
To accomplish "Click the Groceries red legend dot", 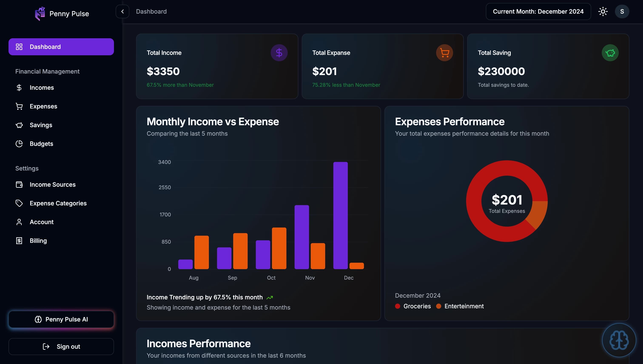I will tap(397, 306).
